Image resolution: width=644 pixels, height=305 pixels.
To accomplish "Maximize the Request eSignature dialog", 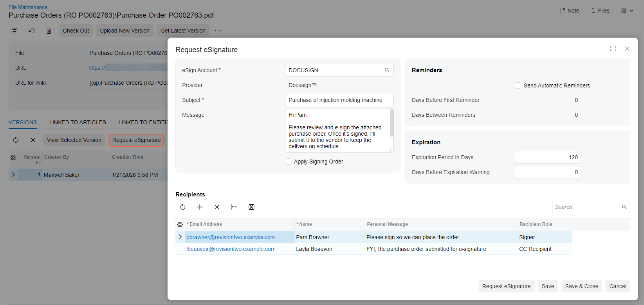I will coord(613,49).
